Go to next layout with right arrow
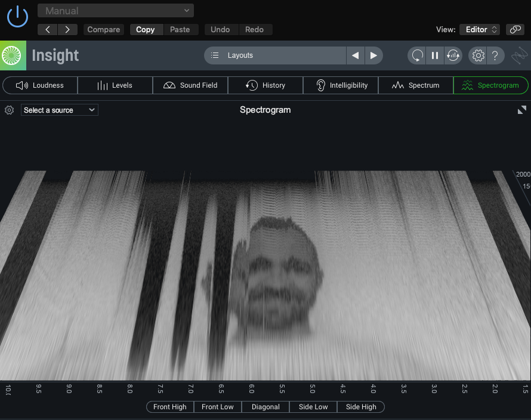 [x=373, y=55]
